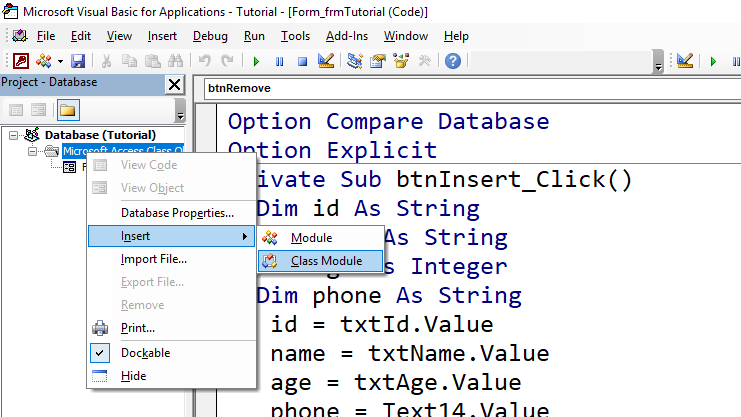This screenshot has height=417, width=741.
Task: Open Visual Basic Help question mark icon
Action: (x=453, y=61)
